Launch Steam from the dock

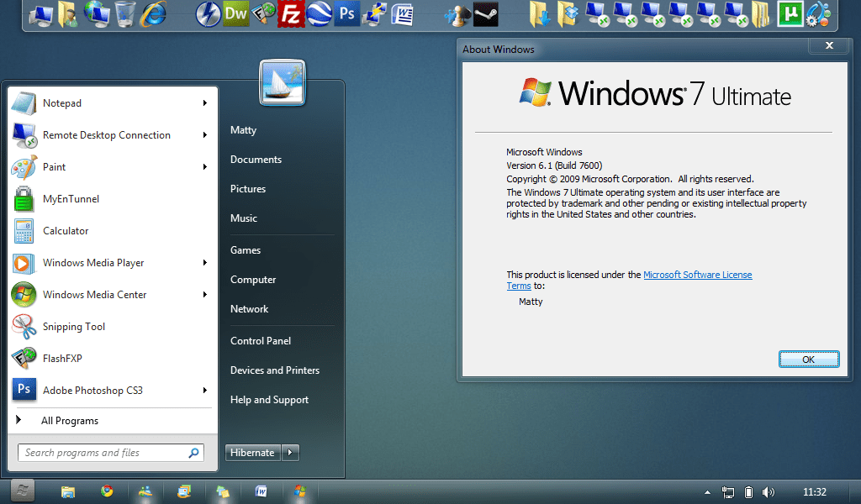point(486,13)
